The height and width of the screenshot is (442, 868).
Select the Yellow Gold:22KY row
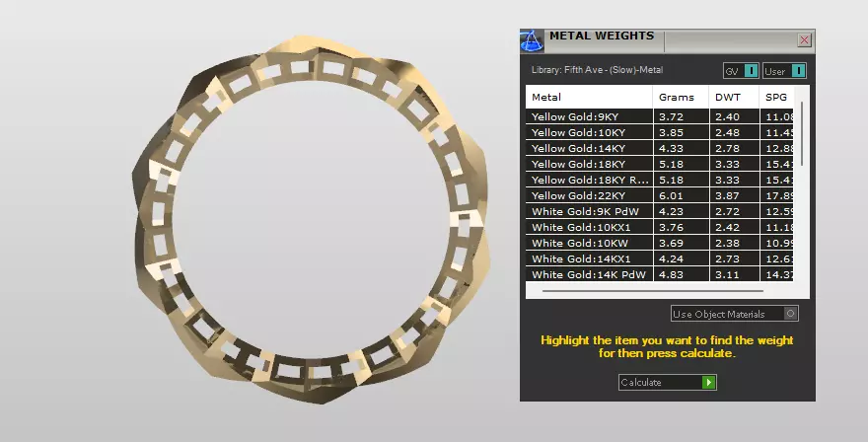pyautogui.click(x=659, y=195)
